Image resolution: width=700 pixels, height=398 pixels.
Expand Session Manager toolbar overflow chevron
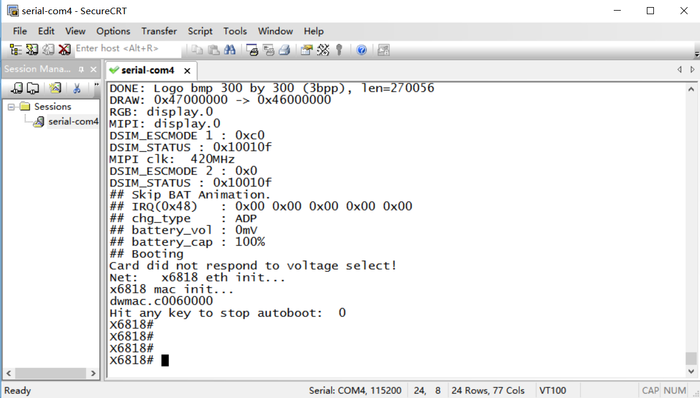coord(96,85)
